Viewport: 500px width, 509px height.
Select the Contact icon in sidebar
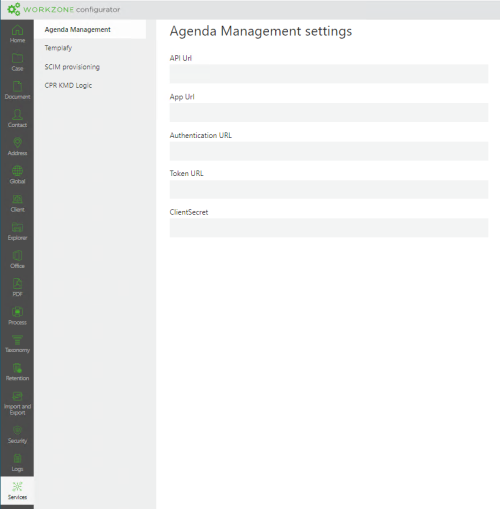click(x=17, y=115)
